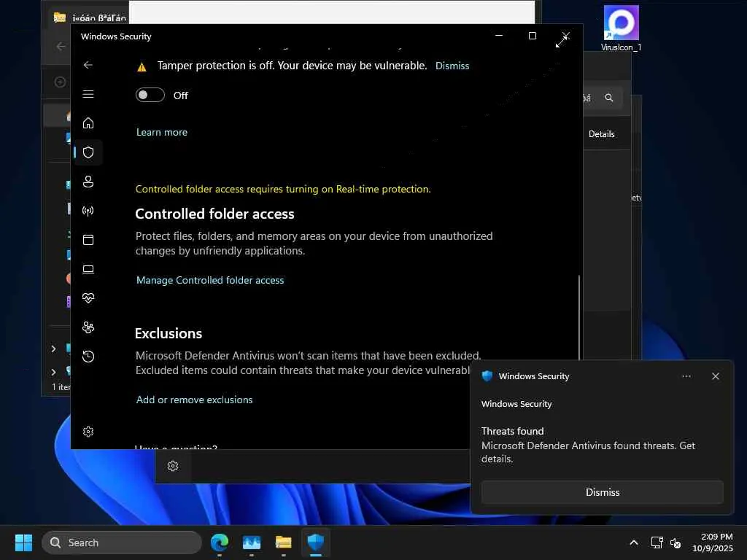Click Details in the File Explorer window
747x560 pixels.
point(601,134)
